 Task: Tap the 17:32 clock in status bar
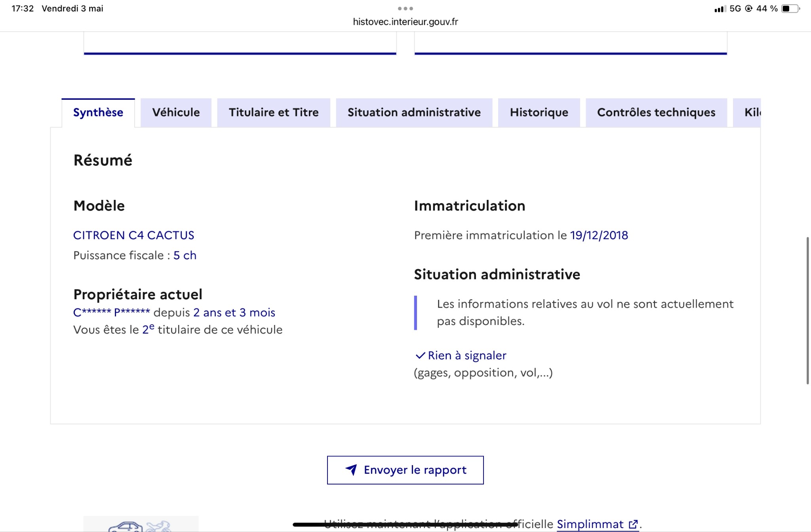[x=23, y=8]
